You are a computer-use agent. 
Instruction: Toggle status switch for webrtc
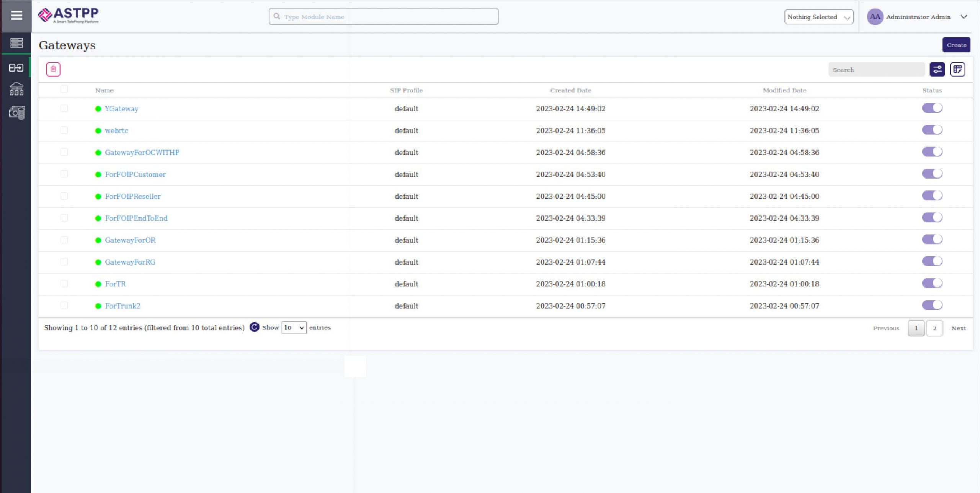[x=932, y=130]
